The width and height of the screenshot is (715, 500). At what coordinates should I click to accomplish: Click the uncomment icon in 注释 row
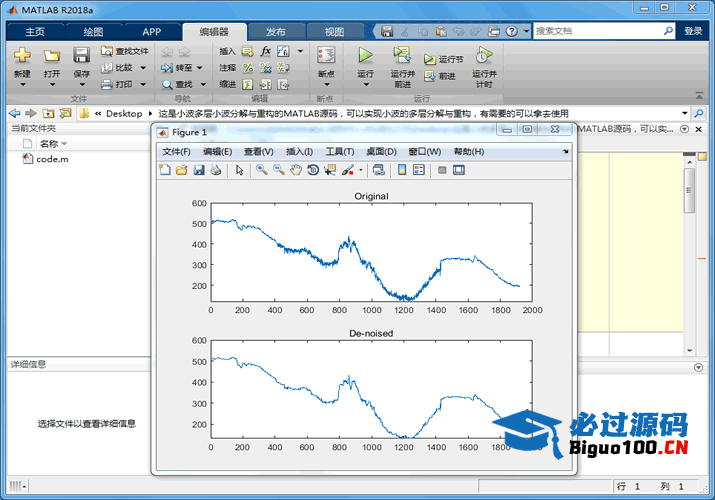click(x=265, y=68)
